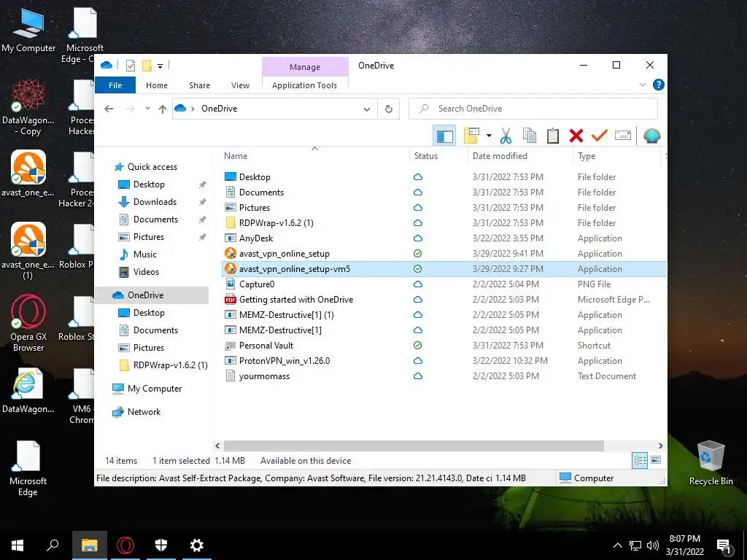Select the avast_vpn_online_setup file

(284, 254)
